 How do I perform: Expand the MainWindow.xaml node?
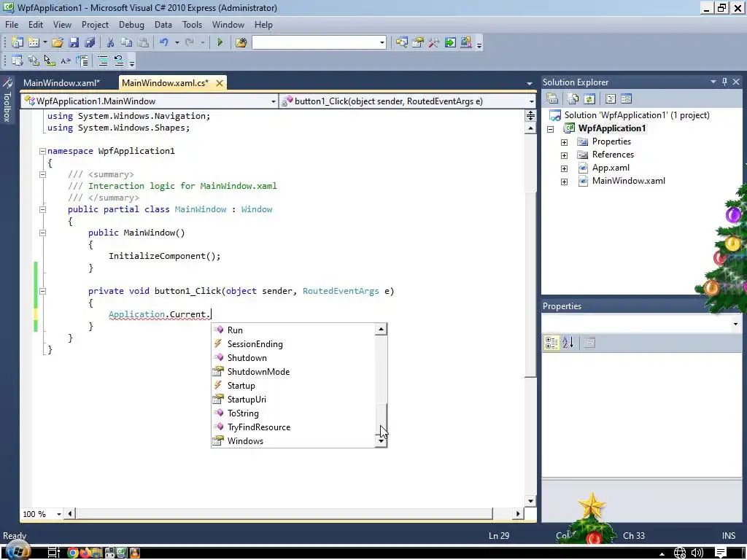[564, 182]
